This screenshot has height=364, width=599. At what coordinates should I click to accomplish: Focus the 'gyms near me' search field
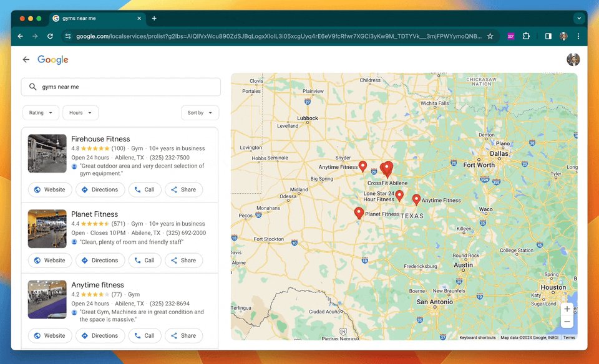point(120,87)
